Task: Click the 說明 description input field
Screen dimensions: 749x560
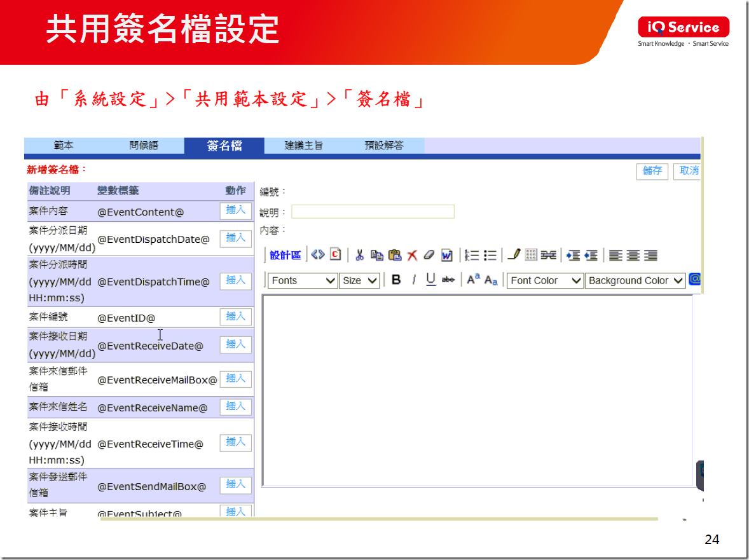Action: click(373, 212)
